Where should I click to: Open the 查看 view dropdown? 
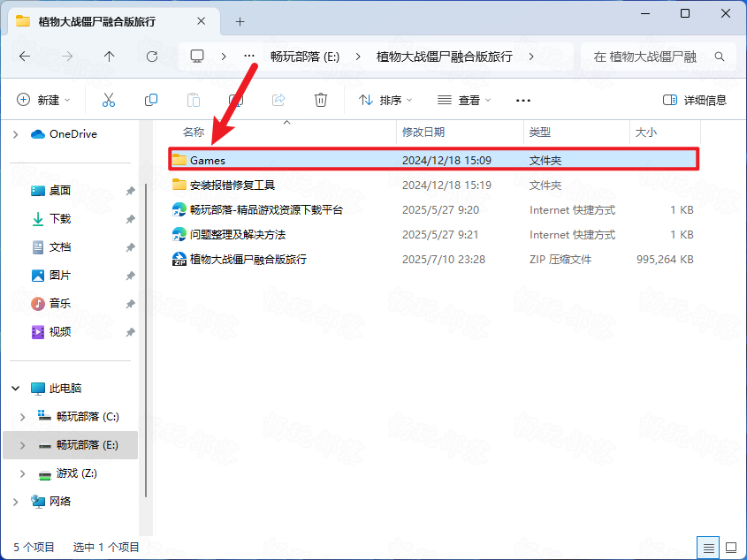click(x=464, y=100)
